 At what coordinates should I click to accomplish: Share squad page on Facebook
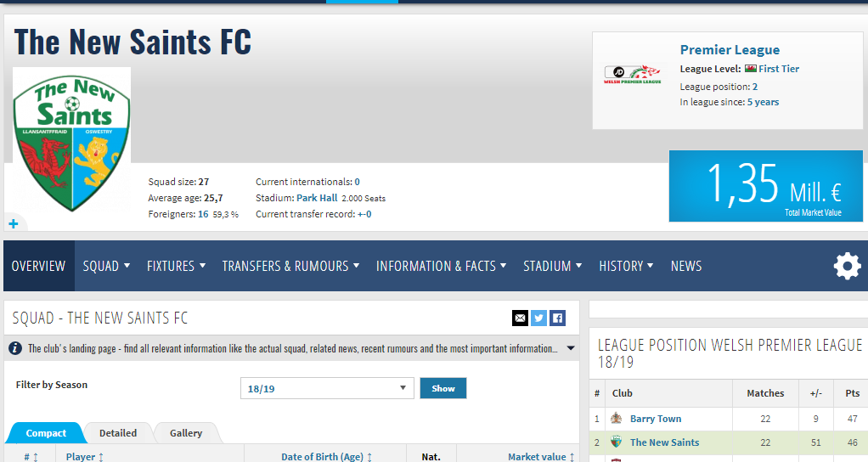pos(557,318)
